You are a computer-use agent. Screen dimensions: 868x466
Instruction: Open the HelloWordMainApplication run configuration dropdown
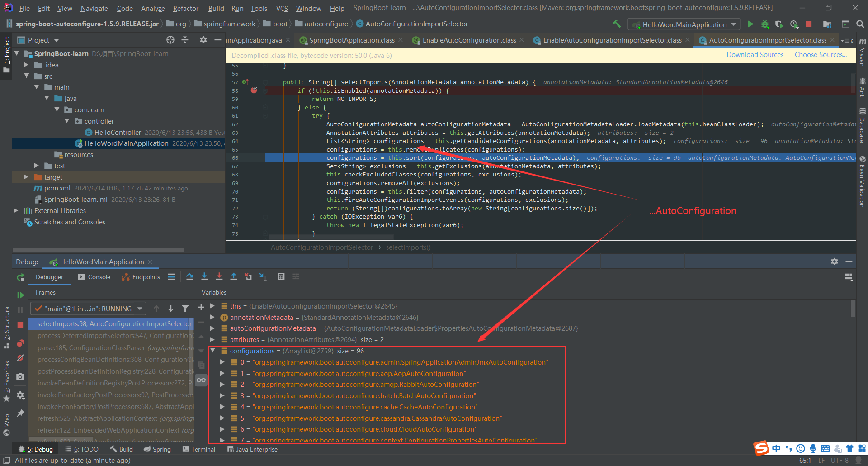coord(684,24)
